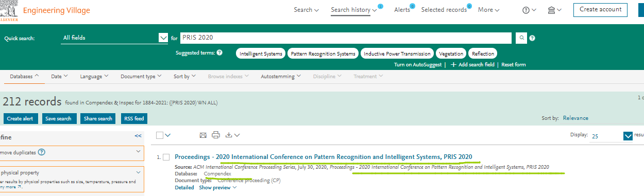Tick the select-all results checkbox
Viewport: 644px width, 196px height.
160,135
